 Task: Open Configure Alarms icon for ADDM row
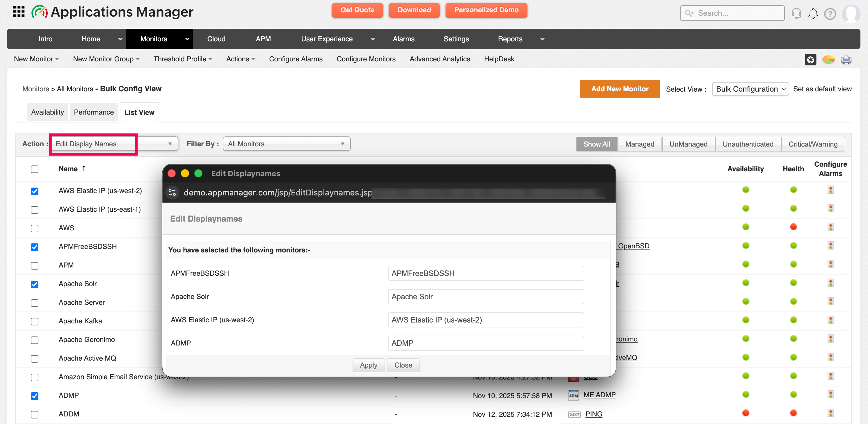[x=830, y=413]
